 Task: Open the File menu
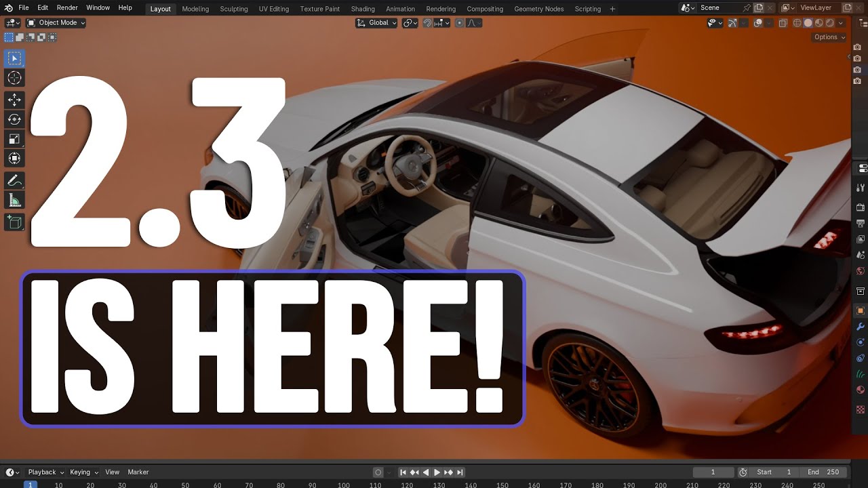(24, 8)
